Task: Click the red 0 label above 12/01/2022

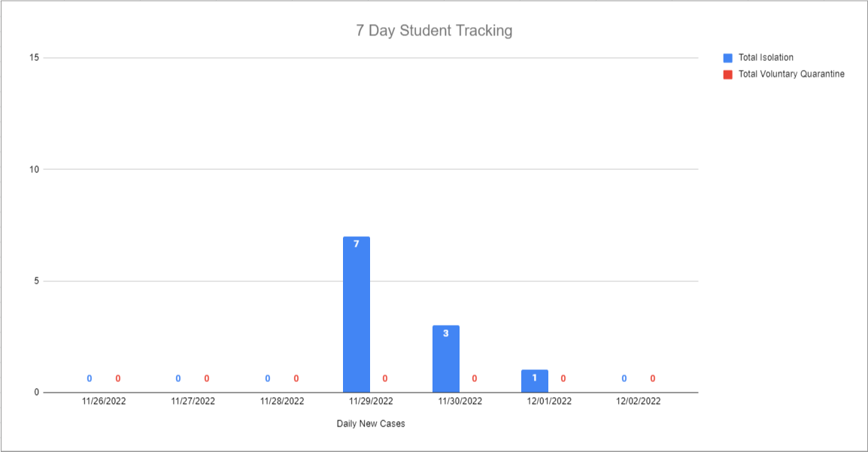Action: point(563,379)
